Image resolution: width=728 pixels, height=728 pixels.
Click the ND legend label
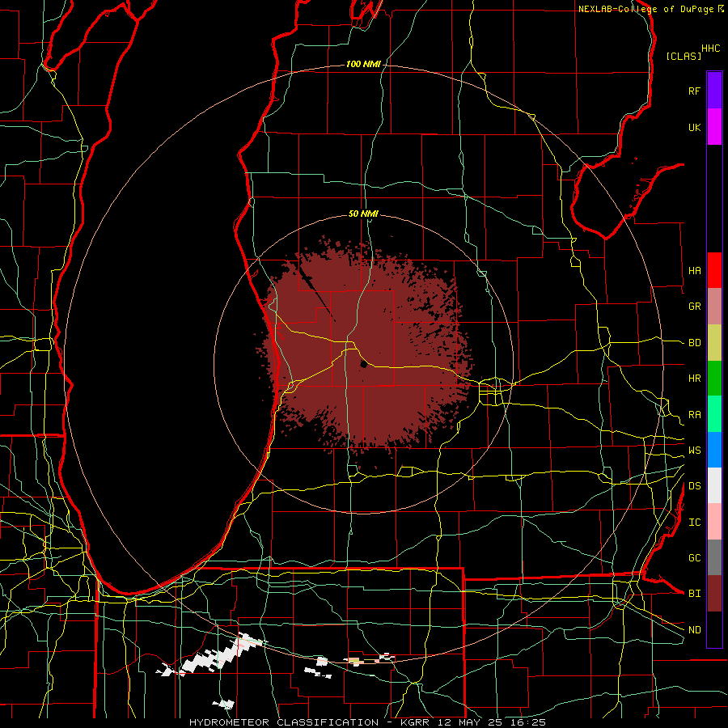[x=694, y=630]
